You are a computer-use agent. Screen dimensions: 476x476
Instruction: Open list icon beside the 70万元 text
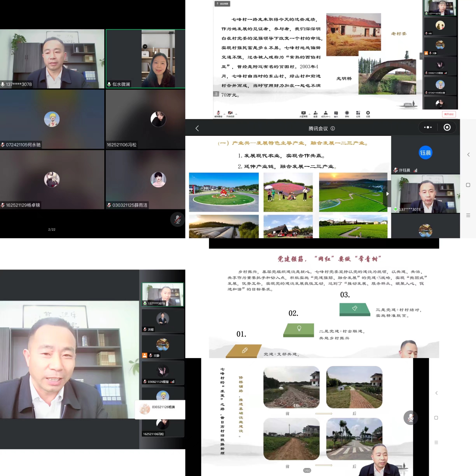(216, 94)
